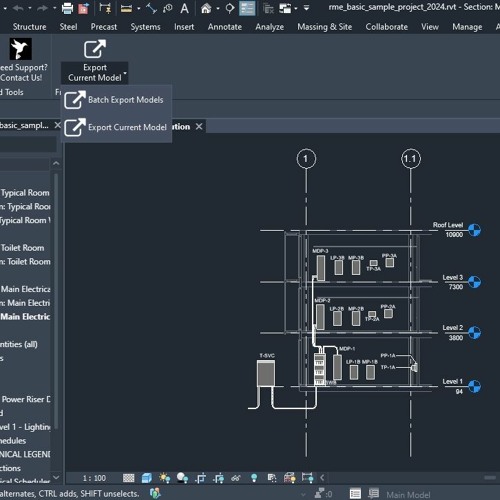This screenshot has height=500, width=500.
Task: Select bold 'Main Electric' browser item
Action: pos(25,317)
